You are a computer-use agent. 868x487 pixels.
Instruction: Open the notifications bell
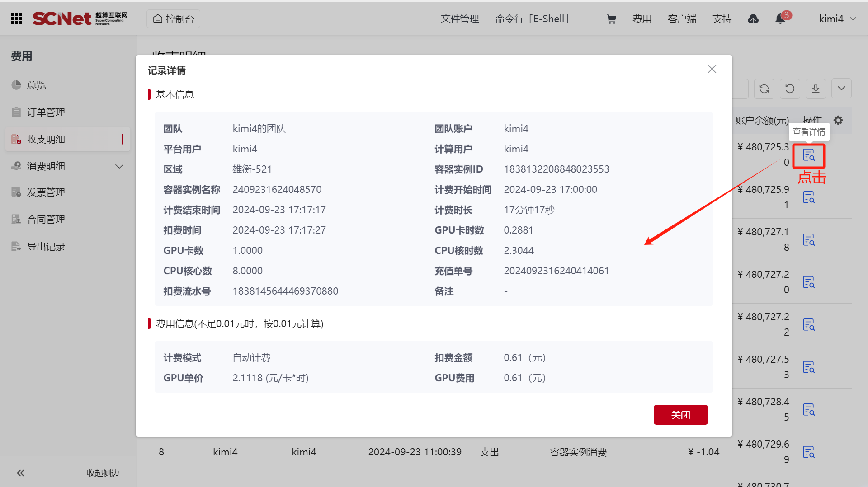[x=780, y=19]
